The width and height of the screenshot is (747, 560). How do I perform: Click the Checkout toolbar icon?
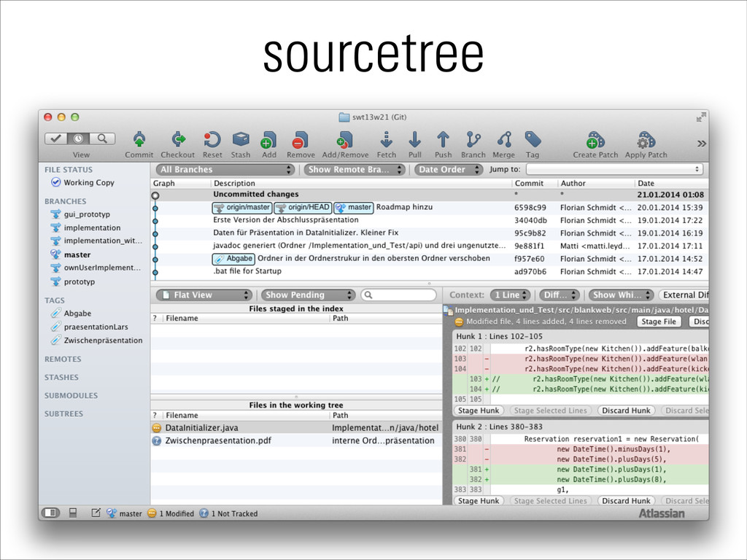click(178, 140)
